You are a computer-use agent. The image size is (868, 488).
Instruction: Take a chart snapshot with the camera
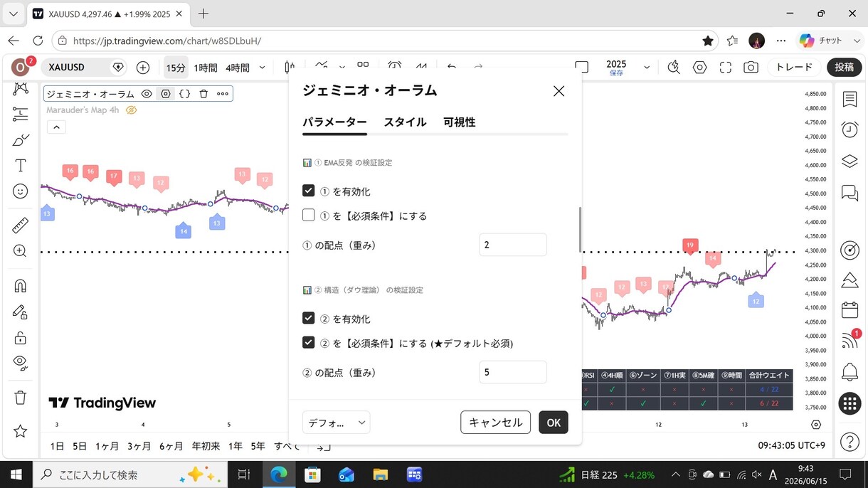[x=751, y=68]
